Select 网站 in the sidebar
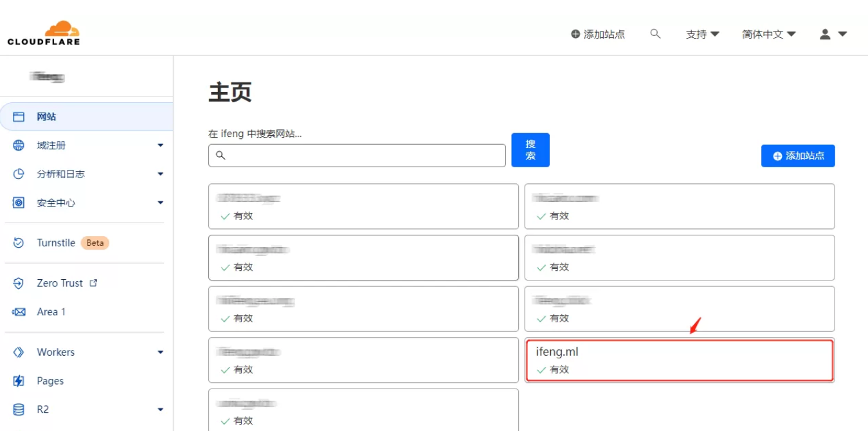868x431 pixels. point(86,117)
